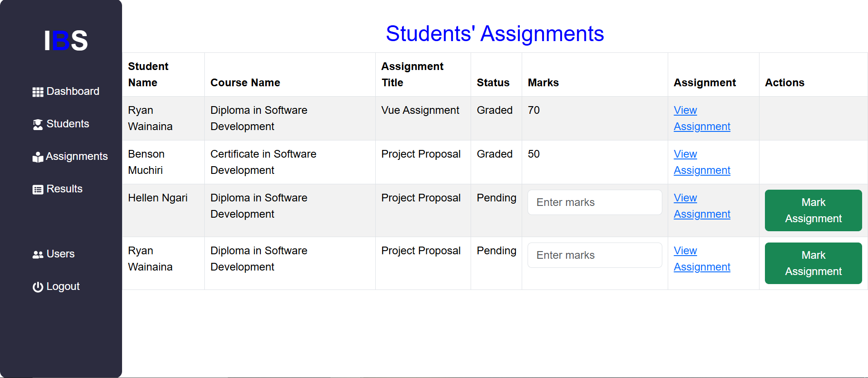The height and width of the screenshot is (378, 868).
Task: Open Hellen Ngari's View Assignment link
Action: coord(702,206)
